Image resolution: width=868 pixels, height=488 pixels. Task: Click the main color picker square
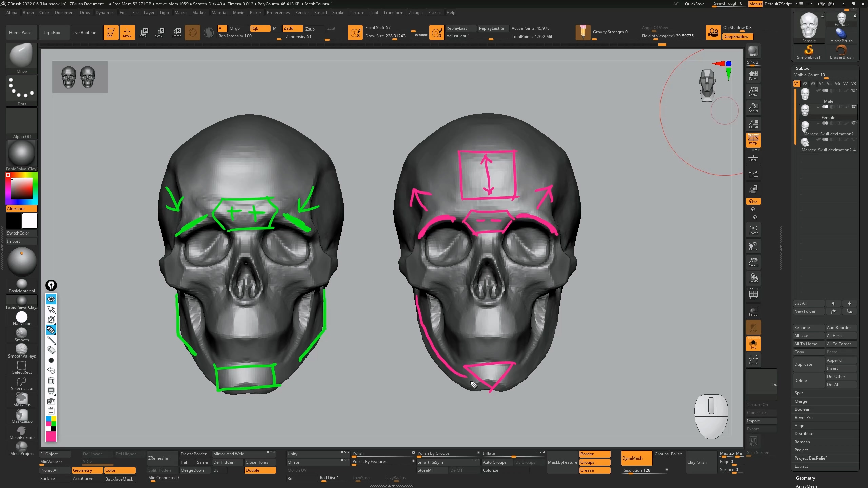point(22,188)
